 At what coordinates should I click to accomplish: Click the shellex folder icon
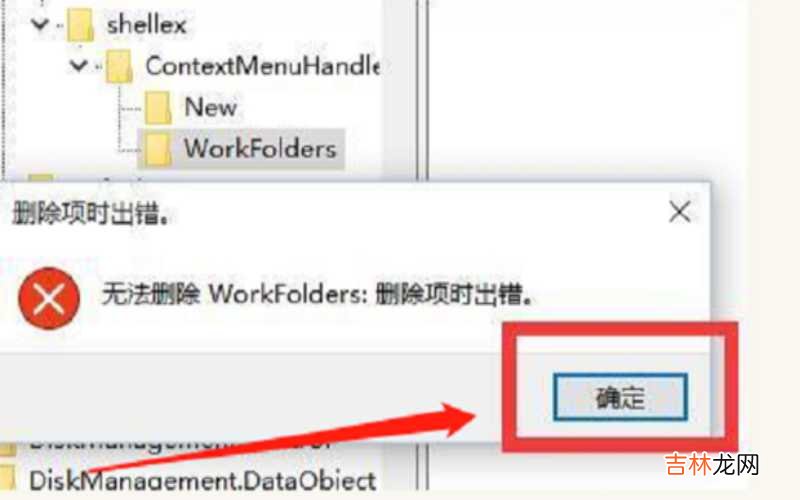point(81,26)
